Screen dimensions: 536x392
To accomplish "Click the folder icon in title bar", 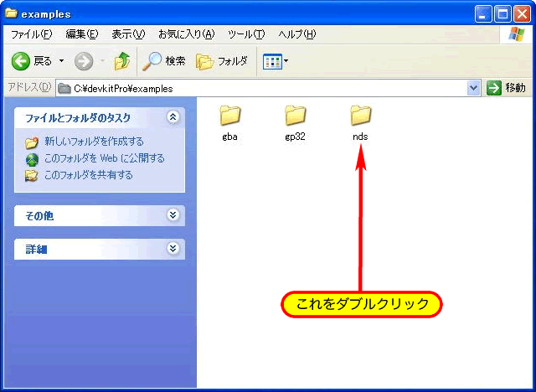I will point(11,13).
